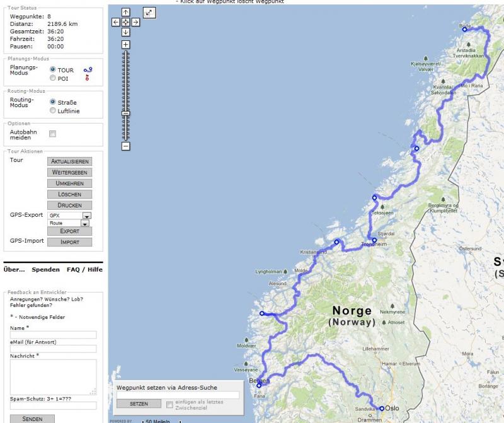Select the Straße routing radio

pyautogui.click(x=53, y=101)
